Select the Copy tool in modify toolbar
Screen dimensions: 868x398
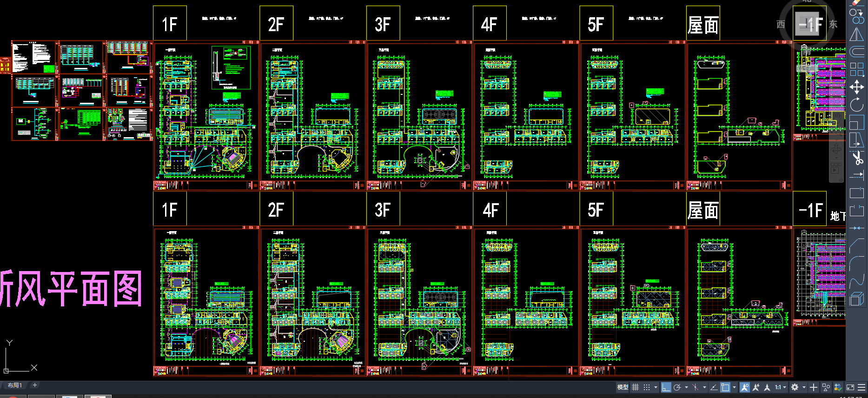coord(857,17)
